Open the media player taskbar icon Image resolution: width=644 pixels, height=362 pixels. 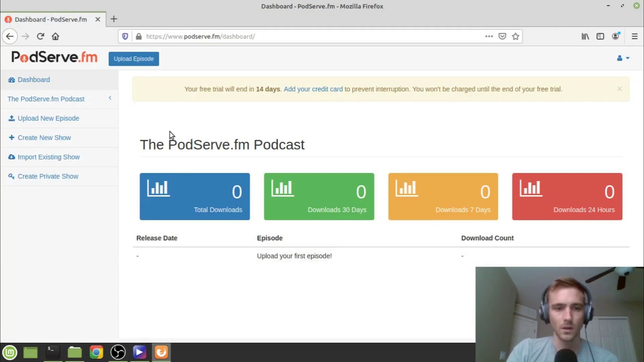(139, 352)
